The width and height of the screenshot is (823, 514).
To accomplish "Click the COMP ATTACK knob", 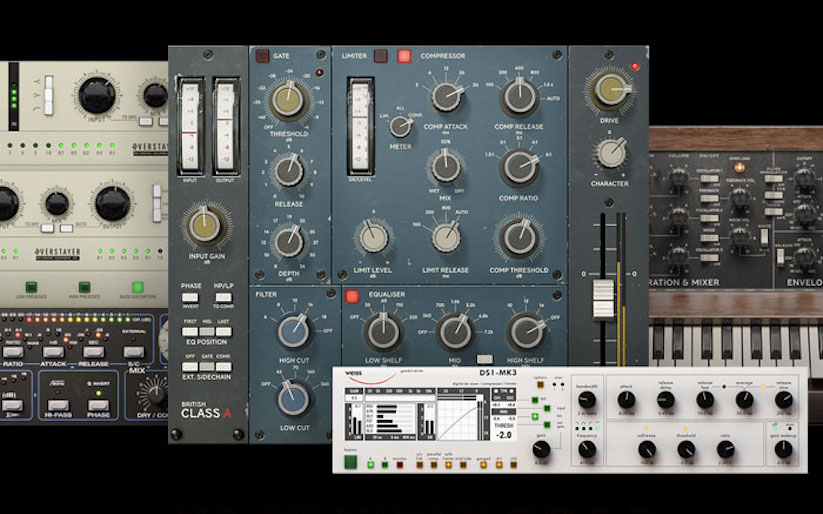I will [447, 96].
